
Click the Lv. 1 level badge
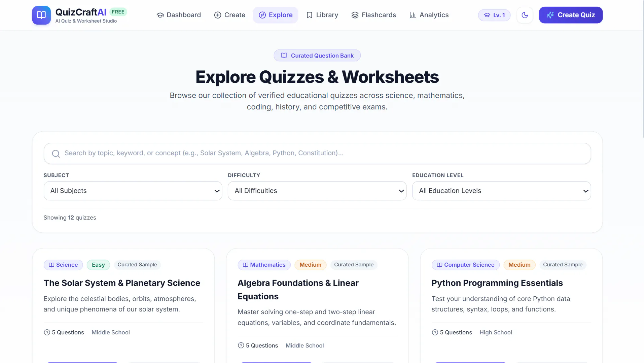(x=494, y=15)
